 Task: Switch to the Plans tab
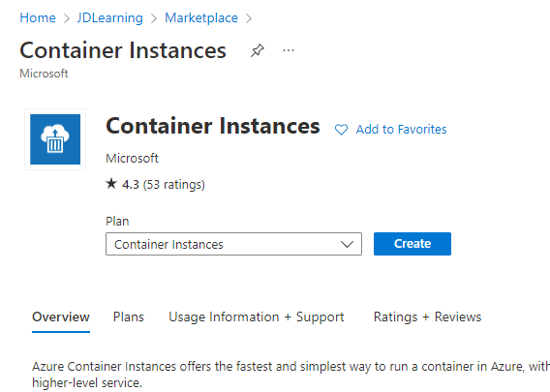pyautogui.click(x=129, y=317)
